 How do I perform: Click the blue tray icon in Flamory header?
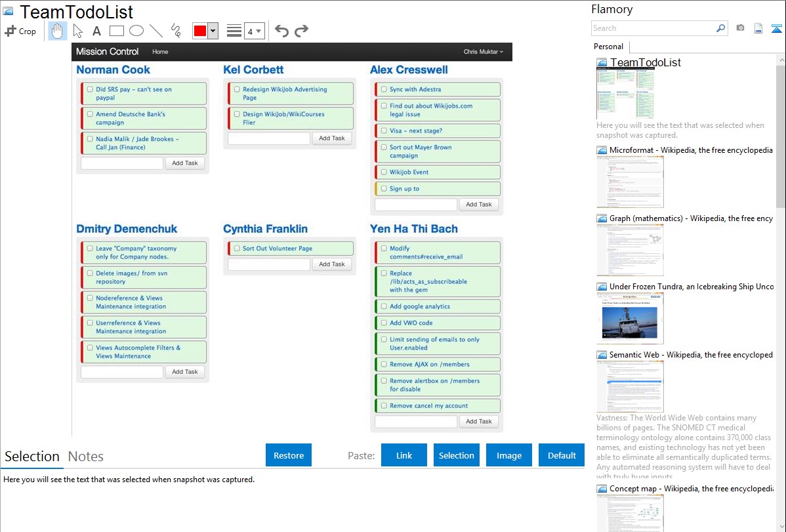point(776,28)
